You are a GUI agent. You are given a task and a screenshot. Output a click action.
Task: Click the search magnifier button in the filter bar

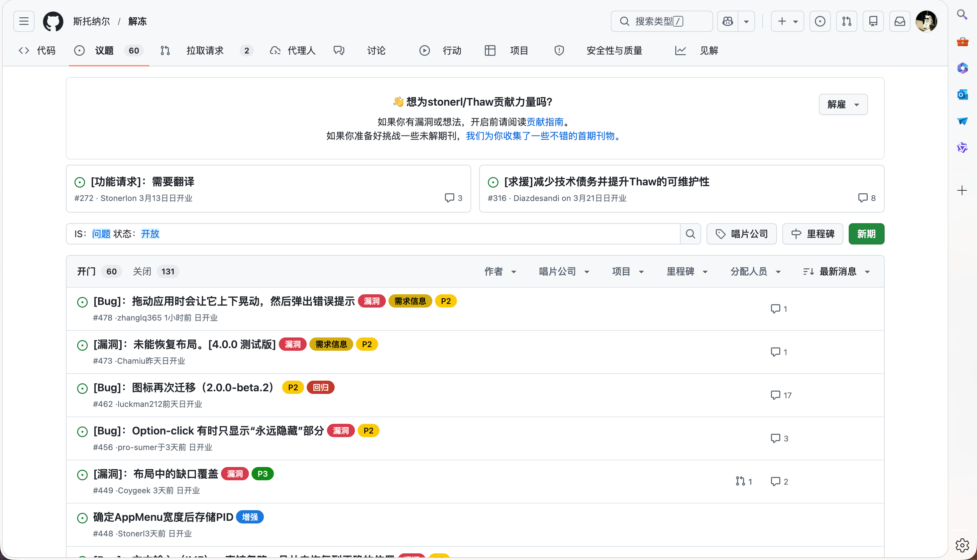[x=690, y=234]
